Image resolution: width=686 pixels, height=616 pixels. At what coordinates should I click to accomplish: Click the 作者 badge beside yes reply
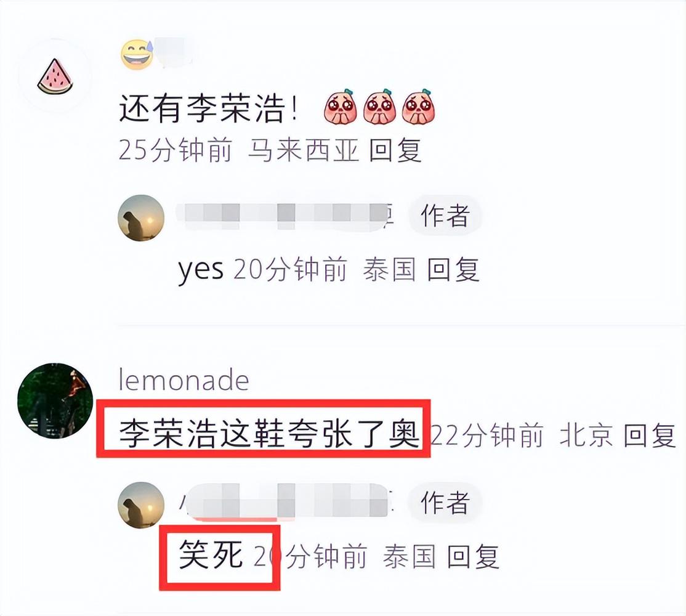click(x=445, y=215)
